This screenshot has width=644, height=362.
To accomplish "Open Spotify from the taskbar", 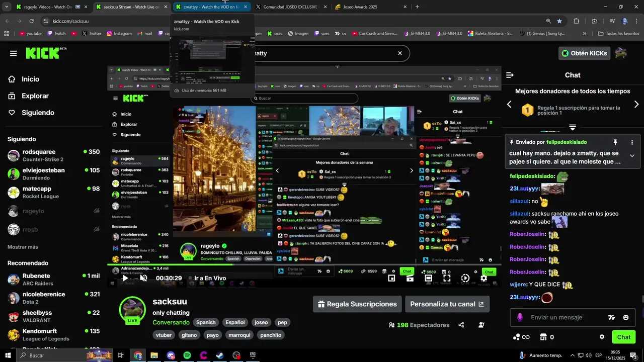I will coord(187,355).
